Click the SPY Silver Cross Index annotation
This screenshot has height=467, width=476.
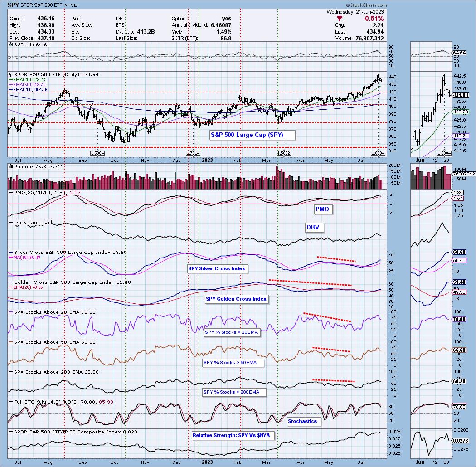[x=217, y=268]
